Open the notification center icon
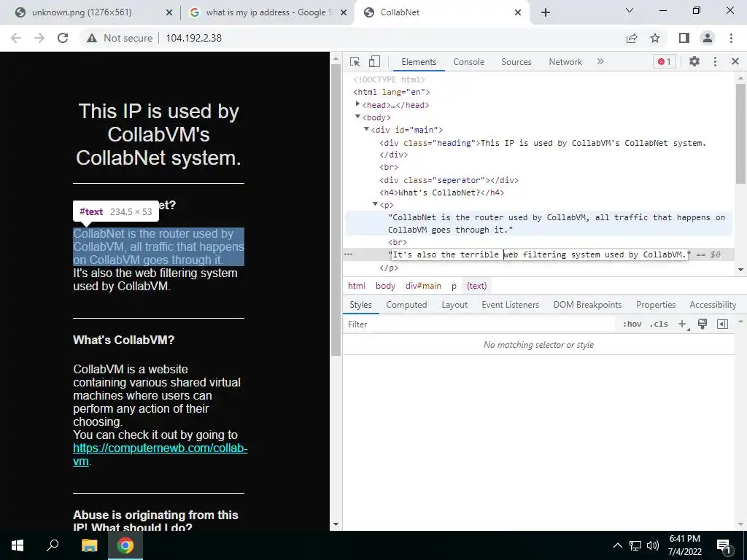Viewport: 747px width, 560px height. tap(723, 546)
